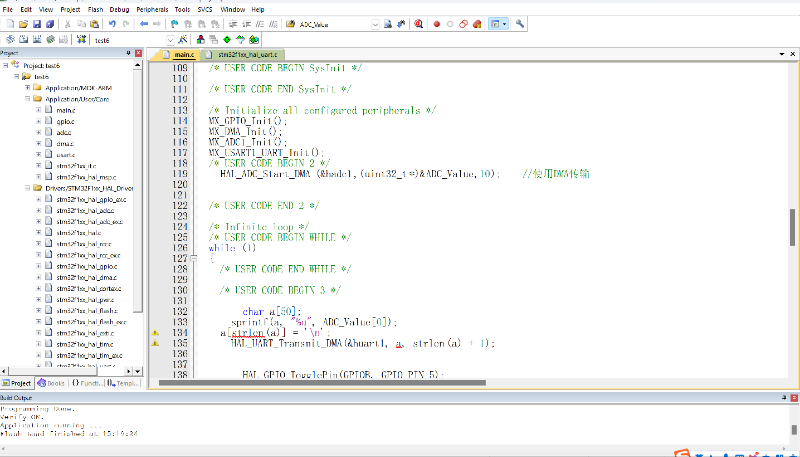Open the Configuration wrench icon

coord(520,23)
